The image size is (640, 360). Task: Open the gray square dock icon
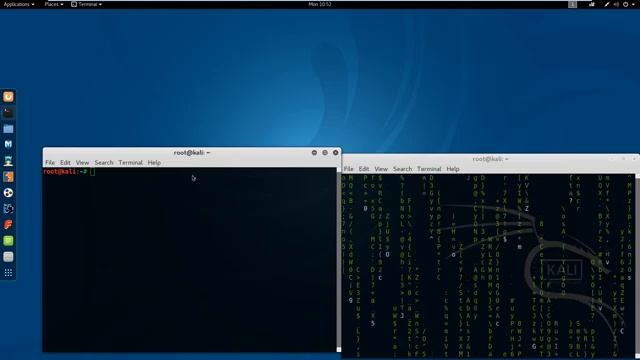click(8, 257)
